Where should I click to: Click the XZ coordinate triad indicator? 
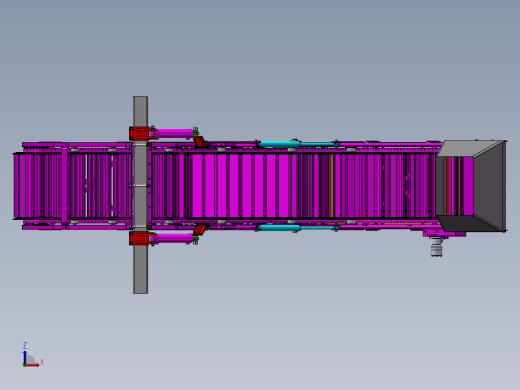coord(33,355)
